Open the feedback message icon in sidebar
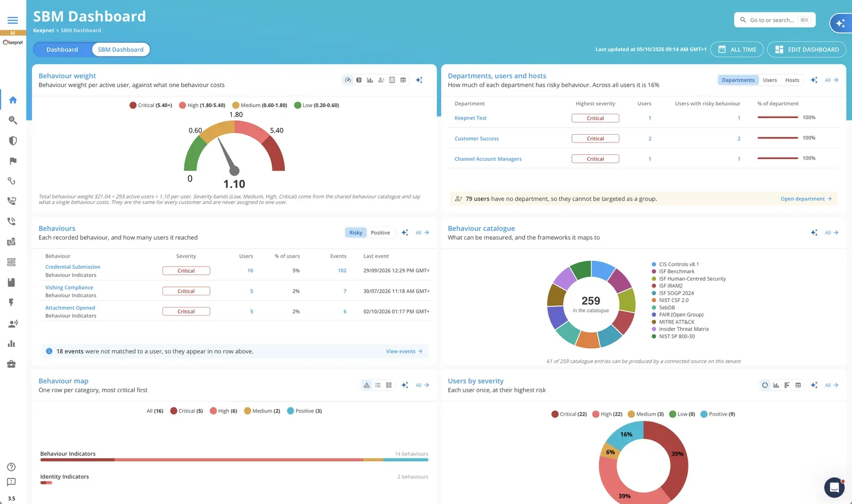Image resolution: width=852 pixels, height=504 pixels. pos(11,482)
